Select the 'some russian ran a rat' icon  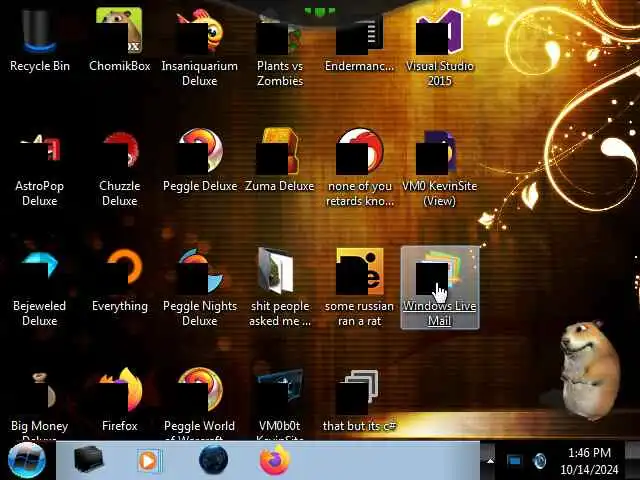tap(360, 288)
